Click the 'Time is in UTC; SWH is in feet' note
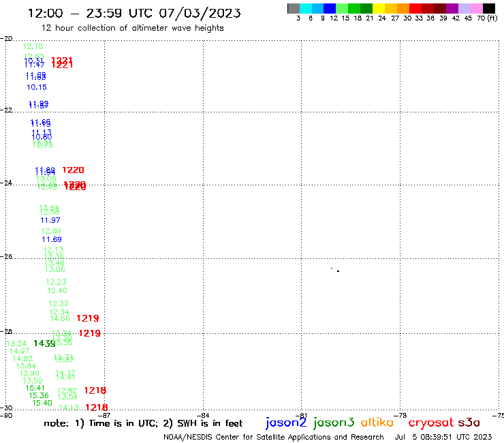The image size is (504, 443). tap(143, 423)
